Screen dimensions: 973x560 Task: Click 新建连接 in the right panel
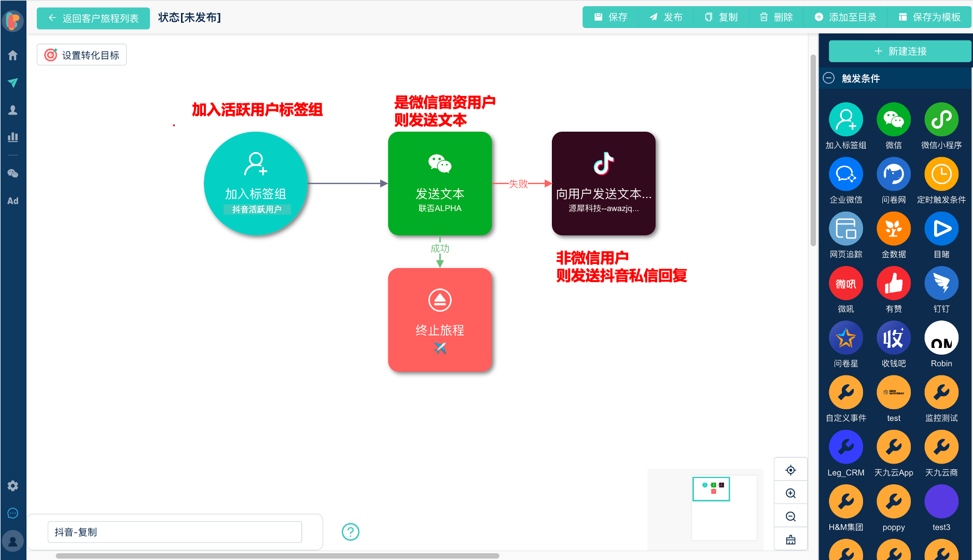click(x=900, y=51)
